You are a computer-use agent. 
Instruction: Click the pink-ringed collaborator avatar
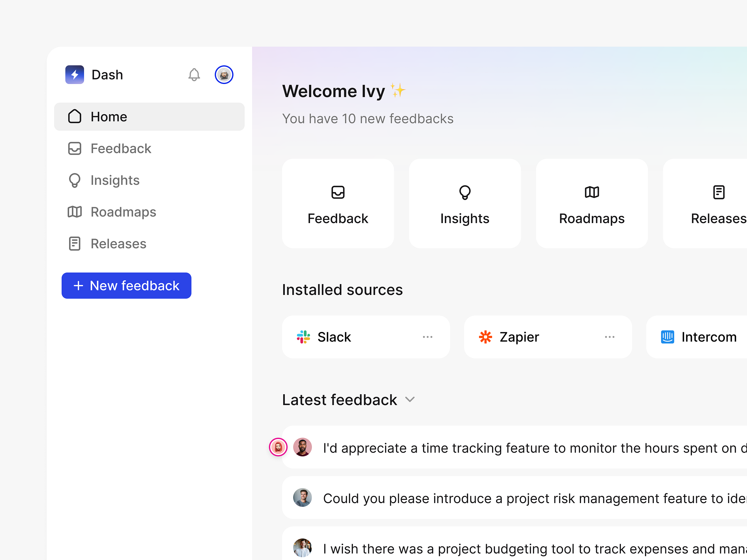[278, 447]
